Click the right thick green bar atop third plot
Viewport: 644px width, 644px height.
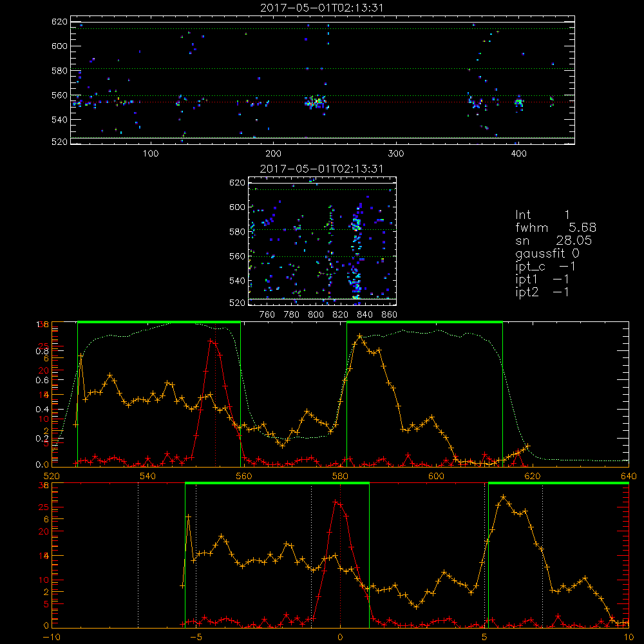tap(424, 322)
